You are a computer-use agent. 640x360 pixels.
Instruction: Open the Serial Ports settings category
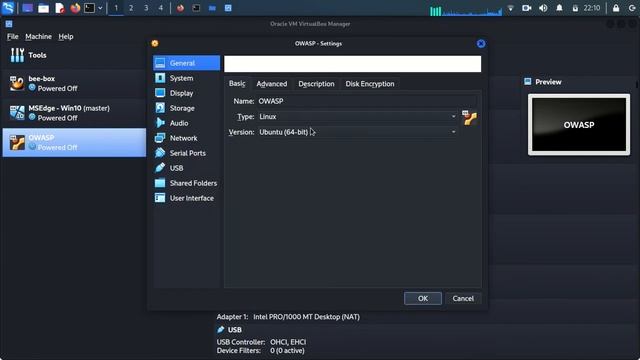click(x=187, y=153)
